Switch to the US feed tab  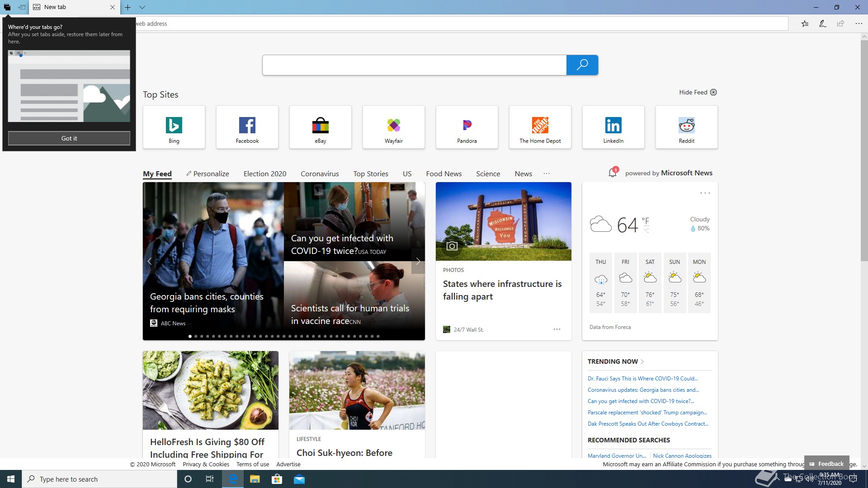pyautogui.click(x=407, y=174)
